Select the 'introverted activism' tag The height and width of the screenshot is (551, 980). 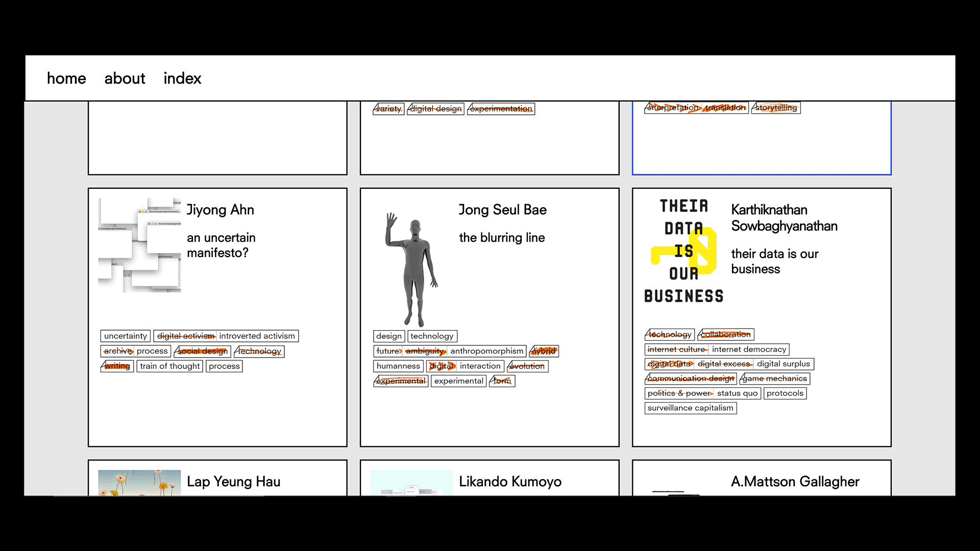[257, 336]
